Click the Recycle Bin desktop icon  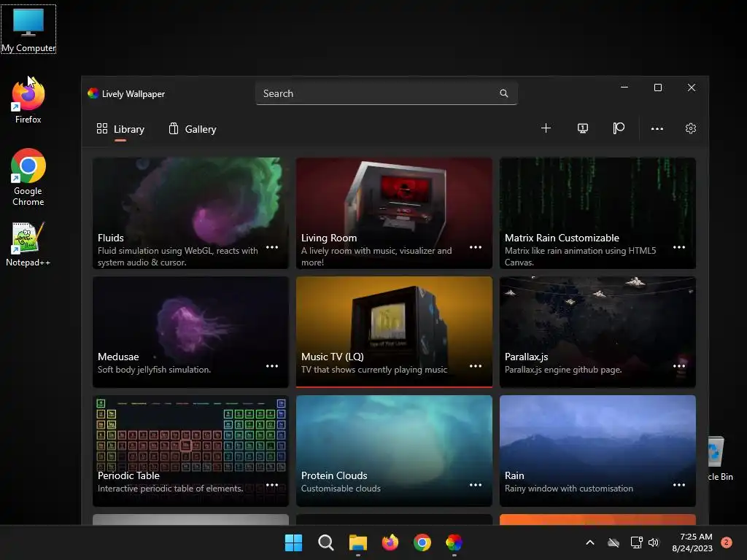[720, 458]
